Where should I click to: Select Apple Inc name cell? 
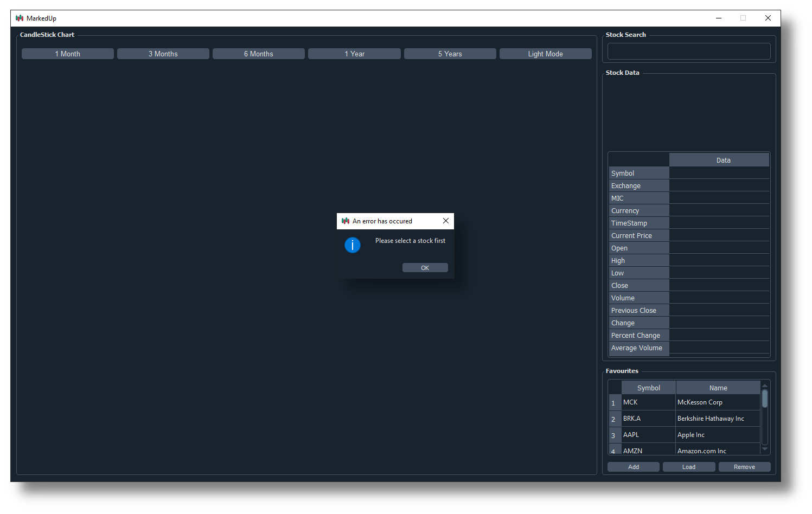[x=718, y=435]
